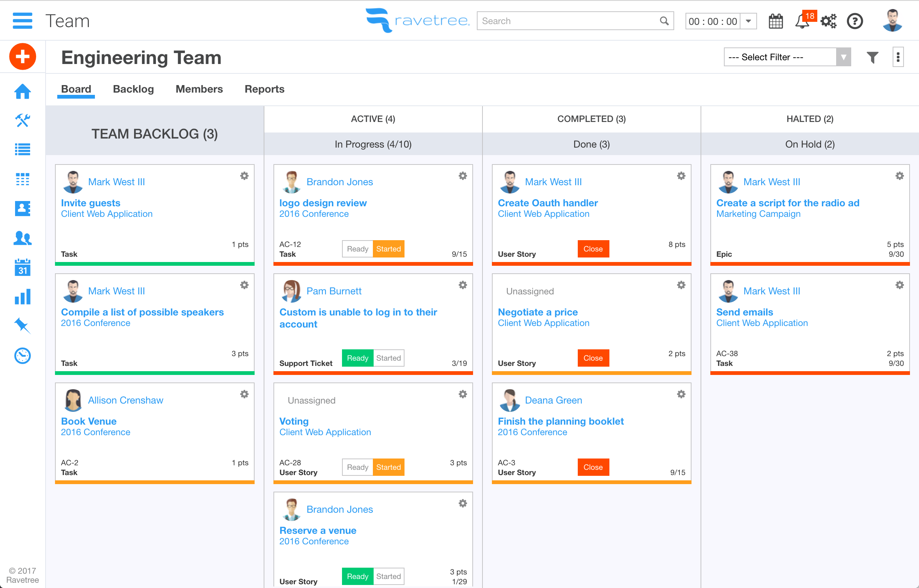Click the Search input field
Viewport: 919px width, 588px height.
[569, 21]
